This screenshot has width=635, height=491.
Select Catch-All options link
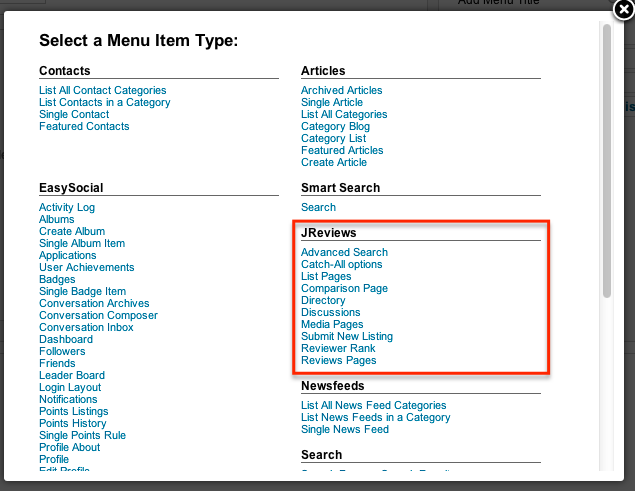(x=341, y=264)
